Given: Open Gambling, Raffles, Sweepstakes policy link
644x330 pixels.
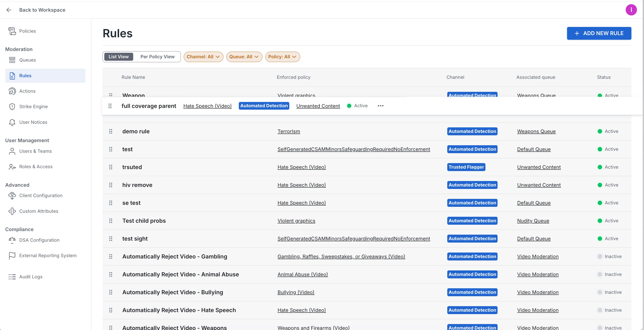Looking at the screenshot, I should click(x=341, y=256).
